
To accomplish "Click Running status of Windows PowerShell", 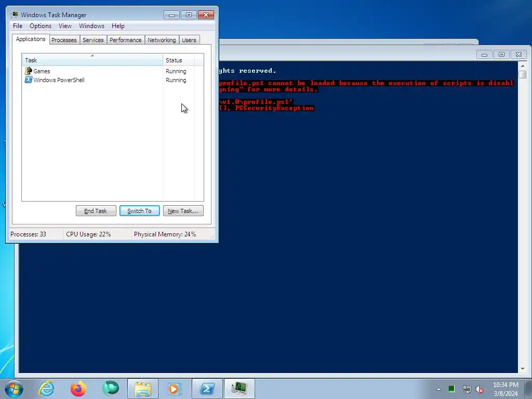I will (176, 80).
